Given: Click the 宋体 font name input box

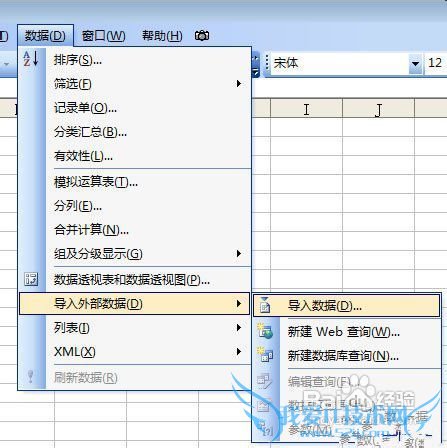Looking at the screenshot, I should pyautogui.click(x=340, y=63).
